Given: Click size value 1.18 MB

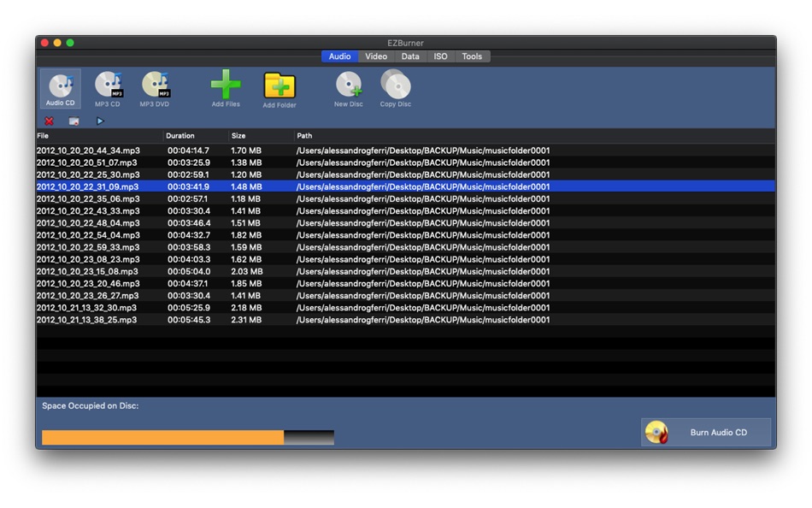Looking at the screenshot, I should [x=245, y=199].
